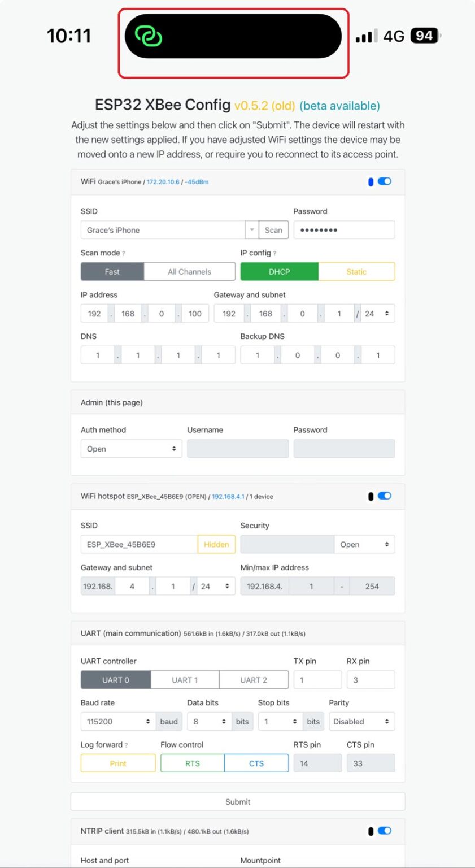Click the Scan button next to SSID
This screenshot has height=868, width=475.
pos(273,230)
